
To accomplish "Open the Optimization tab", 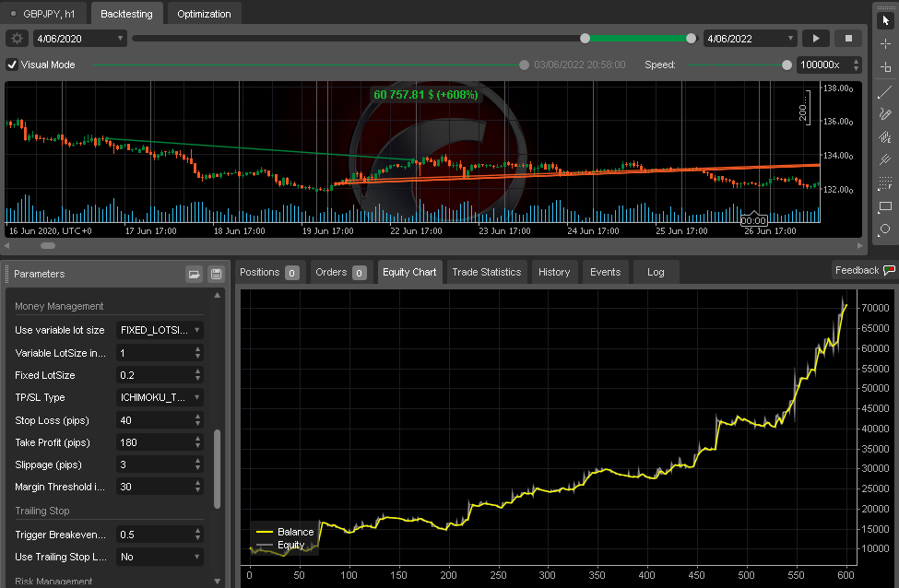I will click(204, 14).
